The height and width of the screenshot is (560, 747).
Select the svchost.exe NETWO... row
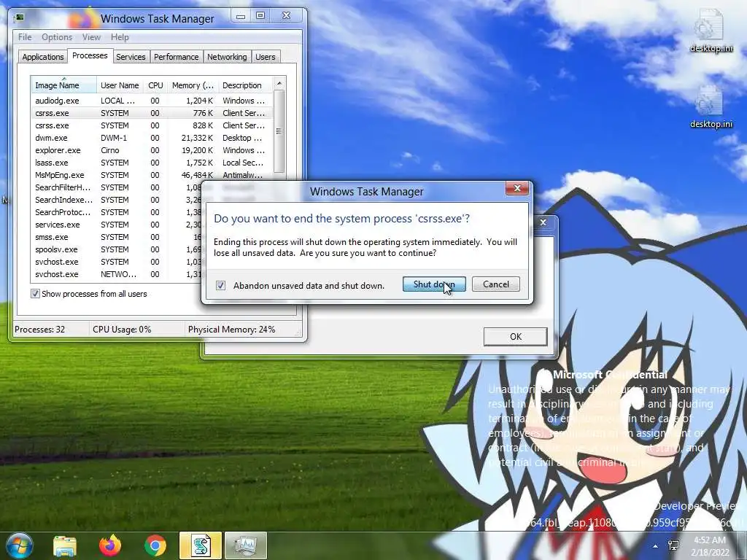pyautogui.click(x=116, y=274)
